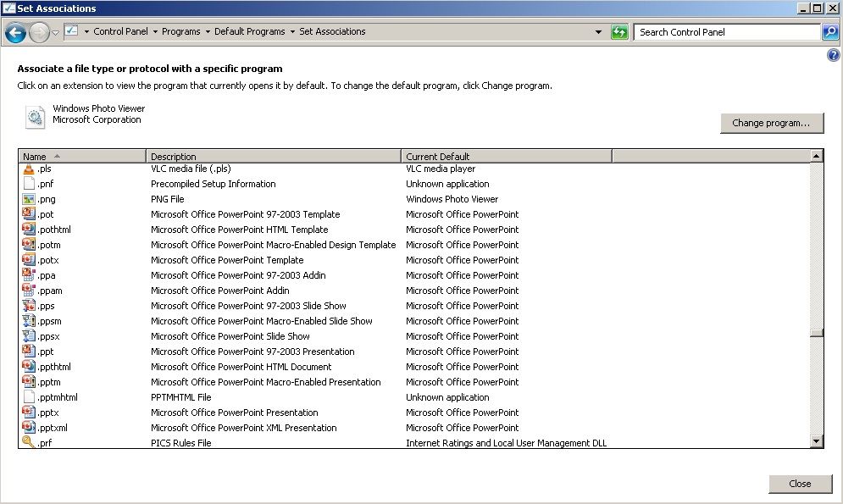
Task: Click 'Microsoft Office PowerPoint 97-2003 Slide Show'
Action: click(248, 306)
